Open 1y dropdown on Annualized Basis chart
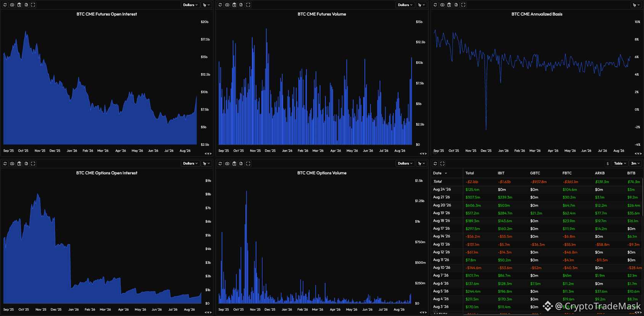 pyautogui.click(x=636, y=5)
